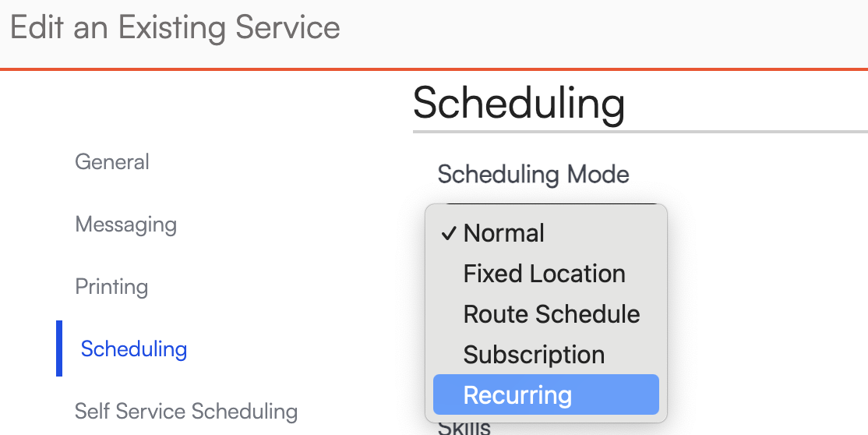
Task: Click the checkmark beside Normal
Action: pos(448,233)
